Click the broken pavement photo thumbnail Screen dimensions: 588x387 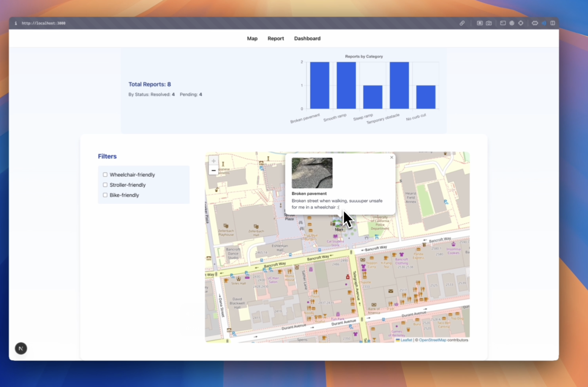click(x=312, y=173)
